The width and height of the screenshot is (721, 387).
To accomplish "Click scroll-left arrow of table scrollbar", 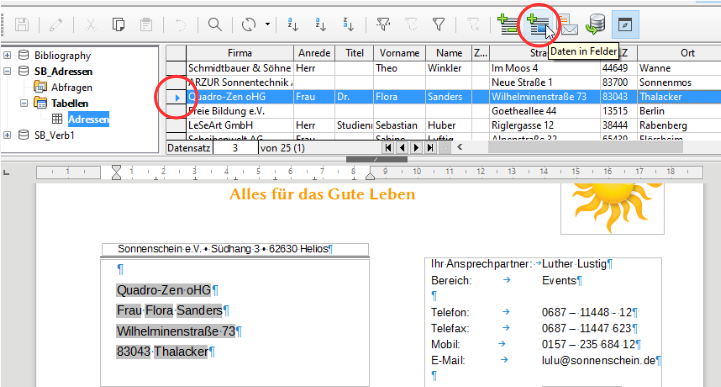I will [459, 147].
